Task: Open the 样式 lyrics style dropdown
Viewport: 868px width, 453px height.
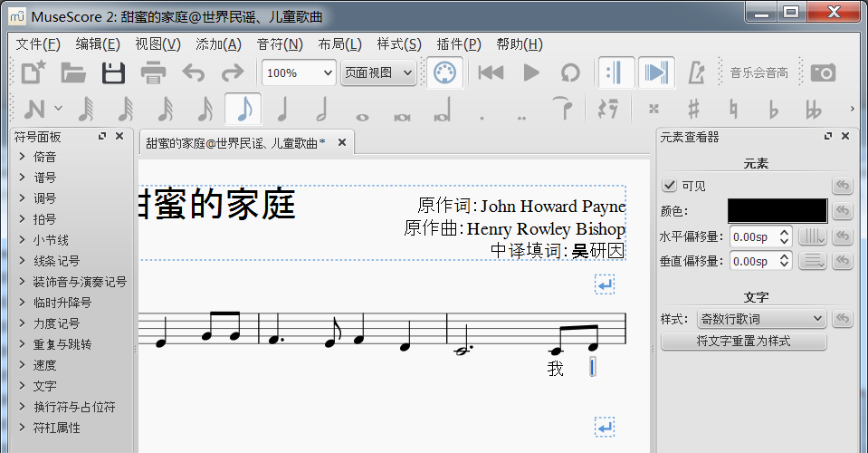Action: click(x=761, y=319)
